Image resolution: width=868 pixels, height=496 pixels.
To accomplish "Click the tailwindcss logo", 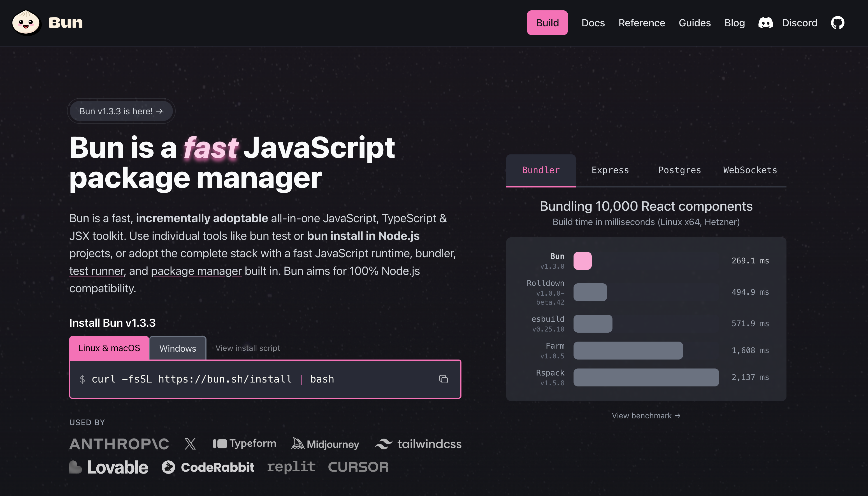I will [x=418, y=444].
